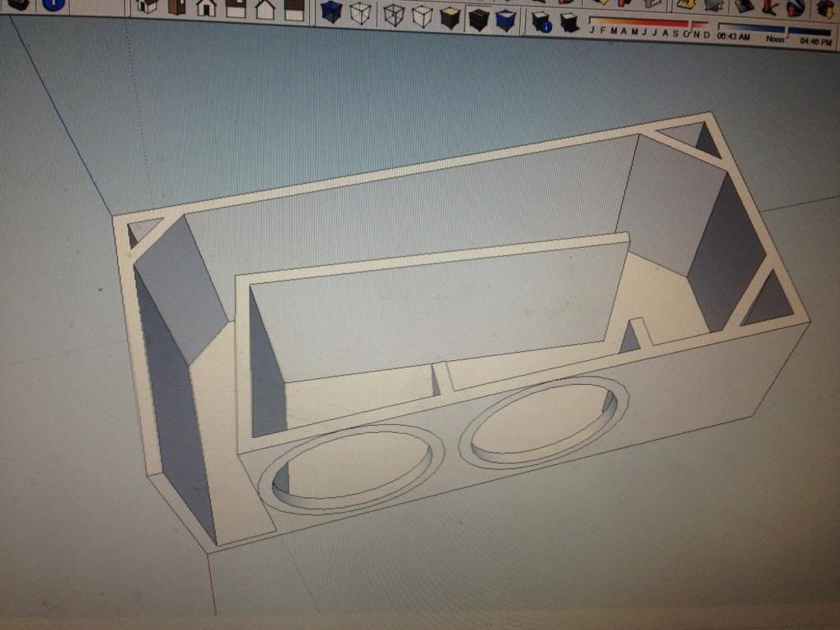Open Model Info blue icon
This screenshot has width=840, height=630.
pyautogui.click(x=53, y=3)
